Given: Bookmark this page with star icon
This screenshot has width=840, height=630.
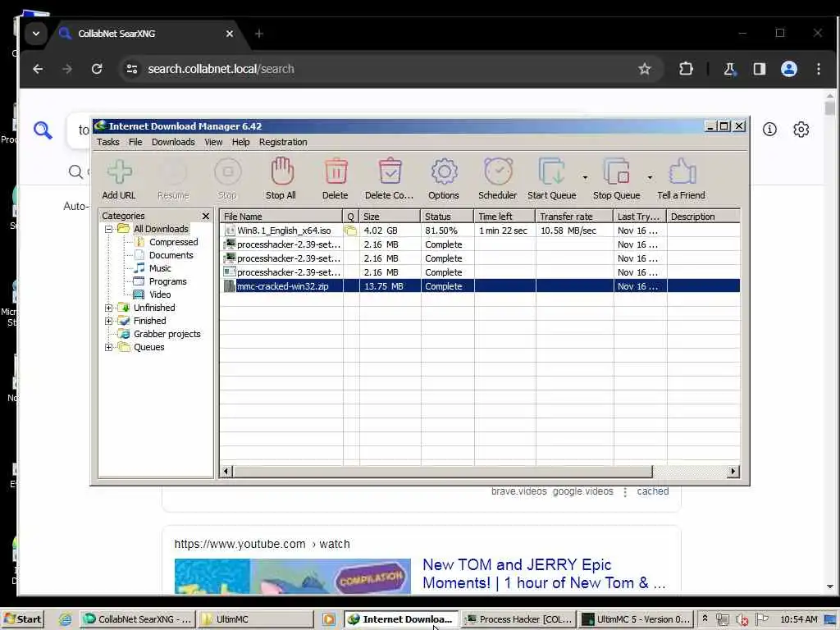Looking at the screenshot, I should point(645,69).
